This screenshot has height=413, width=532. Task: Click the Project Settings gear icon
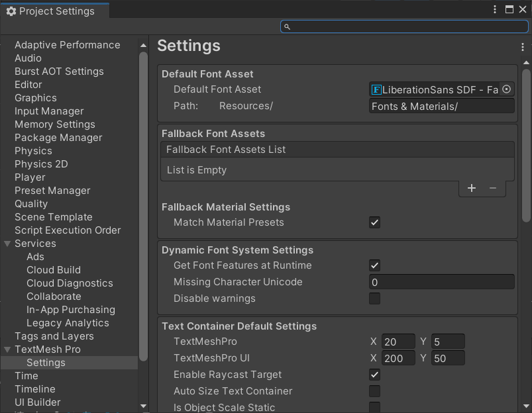pyautogui.click(x=11, y=11)
